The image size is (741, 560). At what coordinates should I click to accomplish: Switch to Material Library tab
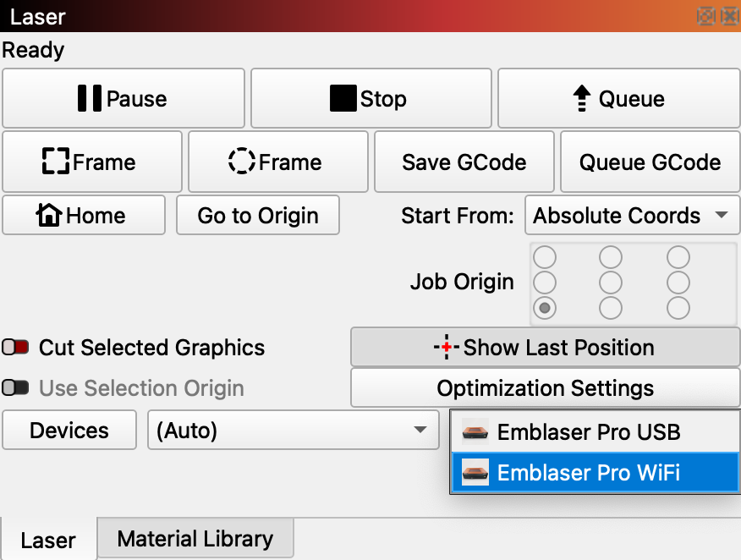coord(195,539)
